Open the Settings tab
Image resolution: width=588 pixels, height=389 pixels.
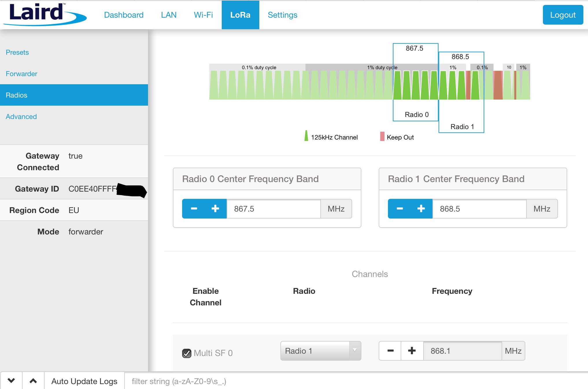coord(282,15)
